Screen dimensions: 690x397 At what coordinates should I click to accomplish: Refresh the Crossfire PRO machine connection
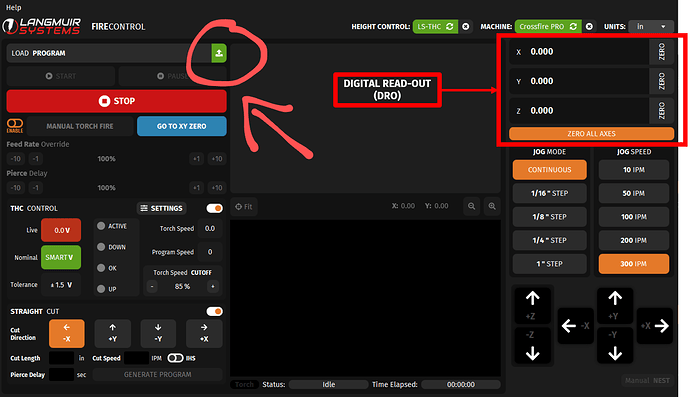point(573,26)
